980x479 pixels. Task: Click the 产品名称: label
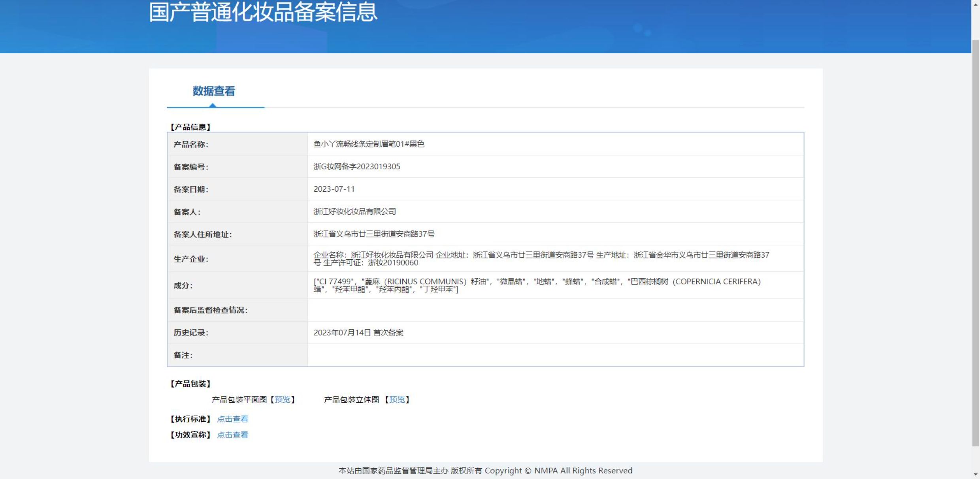(x=191, y=144)
